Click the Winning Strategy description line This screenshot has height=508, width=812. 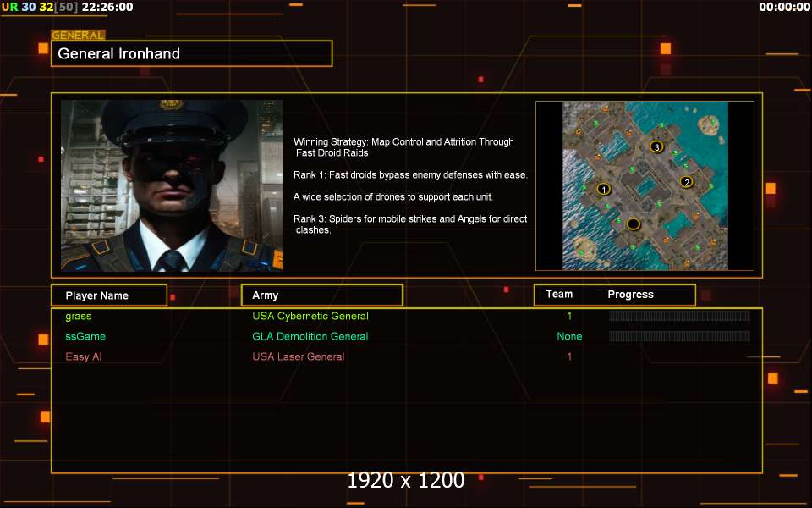[x=403, y=147]
